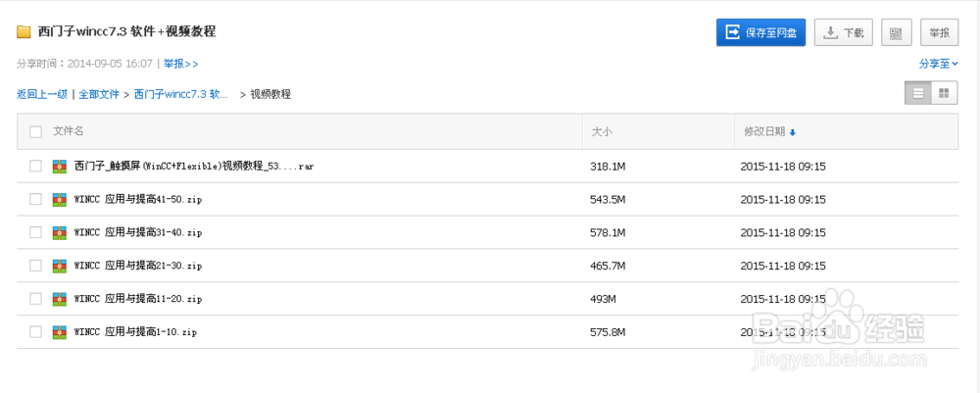Image resolution: width=980 pixels, height=393 pixels.
Task: Tick the select-all checkbox in header
Action: coord(35,131)
